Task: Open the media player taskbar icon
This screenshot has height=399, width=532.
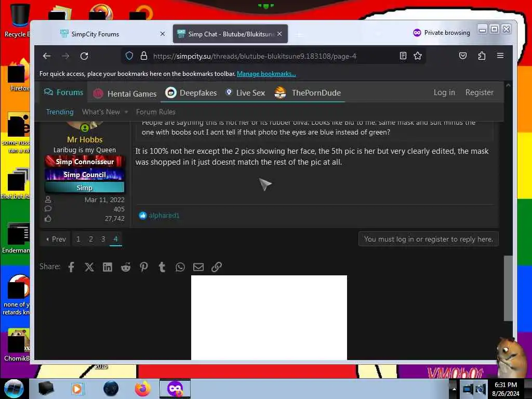Action: [x=77, y=389]
